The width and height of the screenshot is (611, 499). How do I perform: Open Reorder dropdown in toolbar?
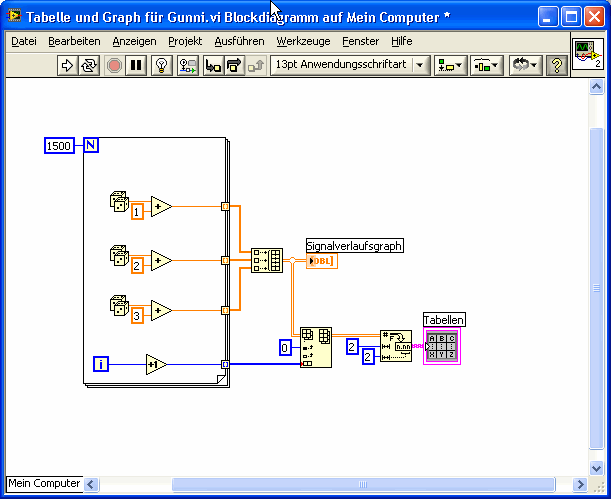[x=524, y=65]
